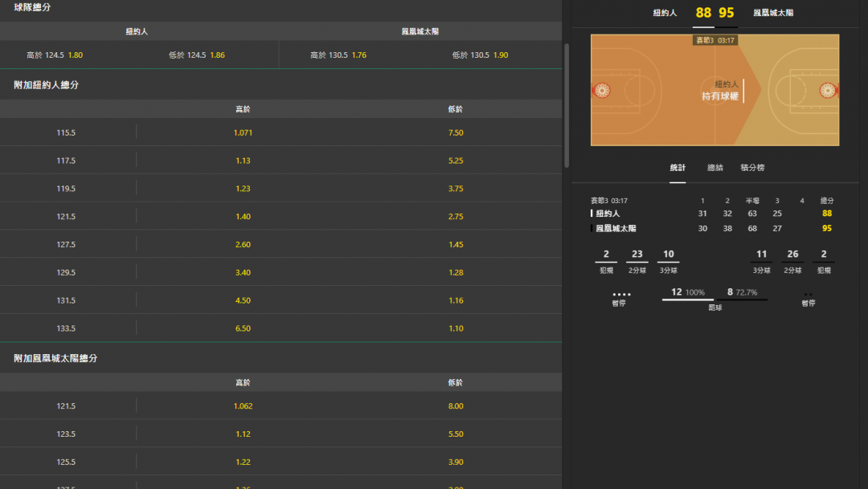Click the 125.5 line label
Screen dimensions: 868x489
(x=66, y=462)
